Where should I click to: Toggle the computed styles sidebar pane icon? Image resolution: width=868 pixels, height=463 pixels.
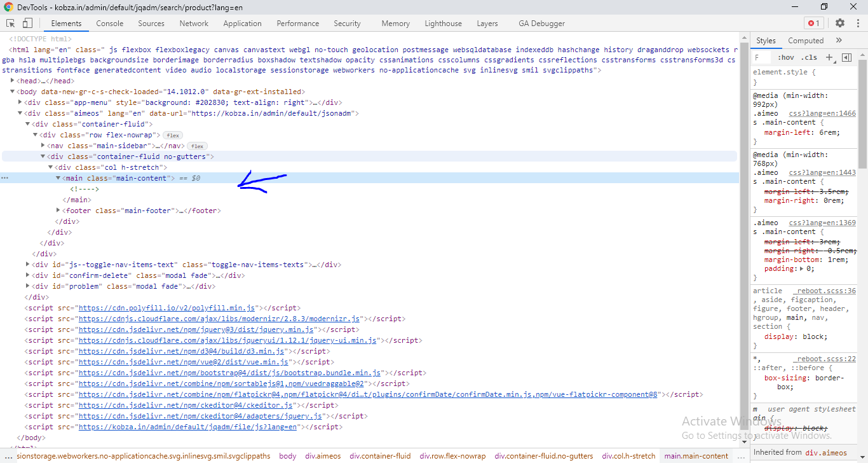click(846, 57)
